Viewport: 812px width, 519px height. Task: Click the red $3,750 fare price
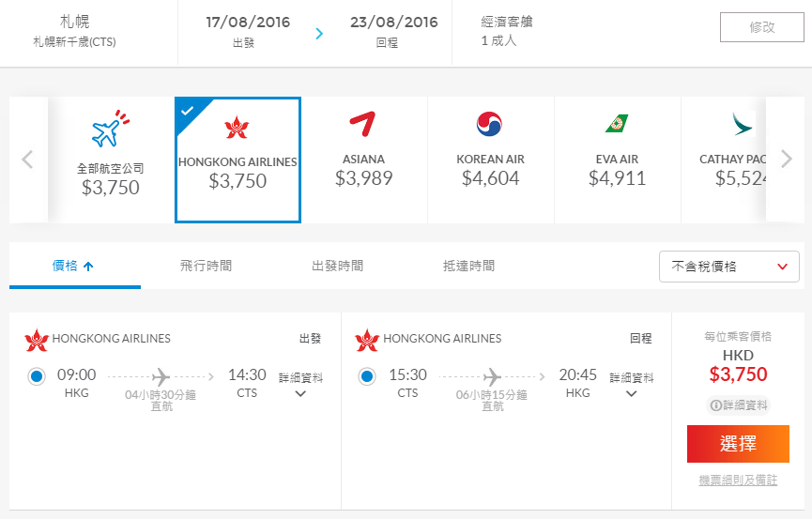(x=738, y=374)
